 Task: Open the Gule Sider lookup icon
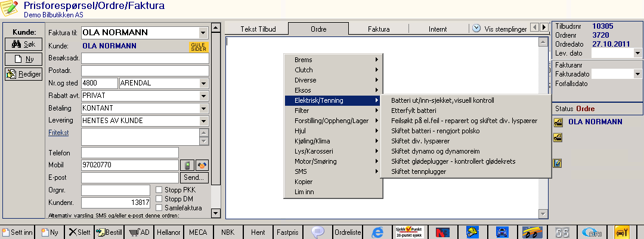click(199, 47)
